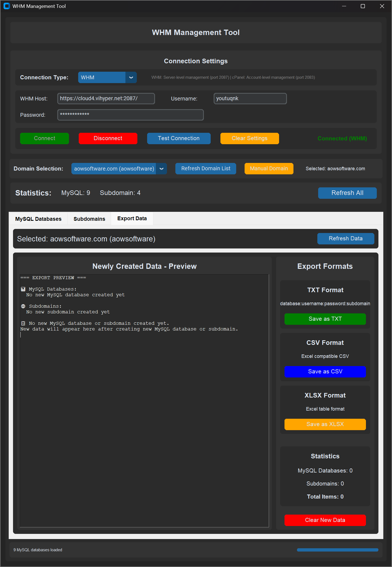This screenshot has width=392, height=567.
Task: Click the Clear Settings button
Action: [x=249, y=138]
